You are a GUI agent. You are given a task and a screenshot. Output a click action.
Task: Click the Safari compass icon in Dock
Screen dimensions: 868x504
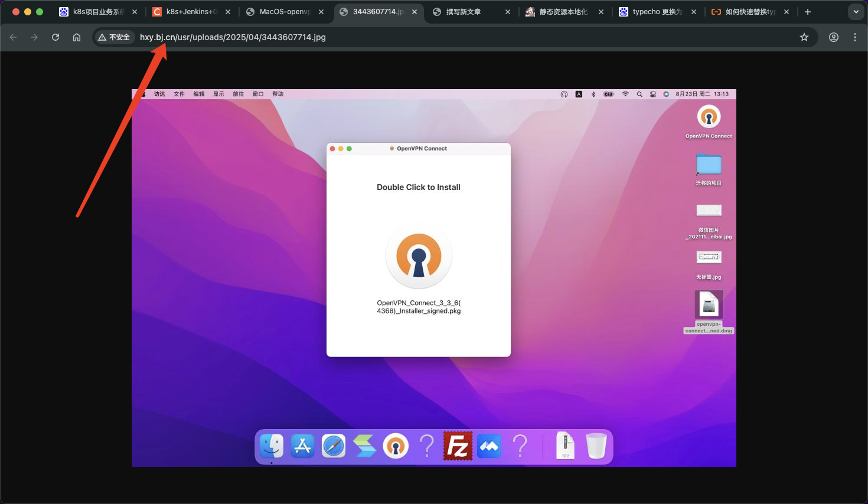(334, 446)
